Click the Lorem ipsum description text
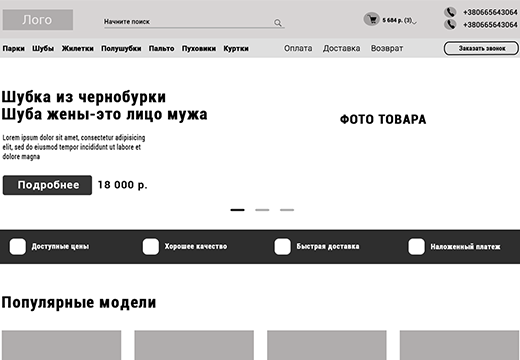Viewport: 520px width, 360px height. [x=74, y=147]
